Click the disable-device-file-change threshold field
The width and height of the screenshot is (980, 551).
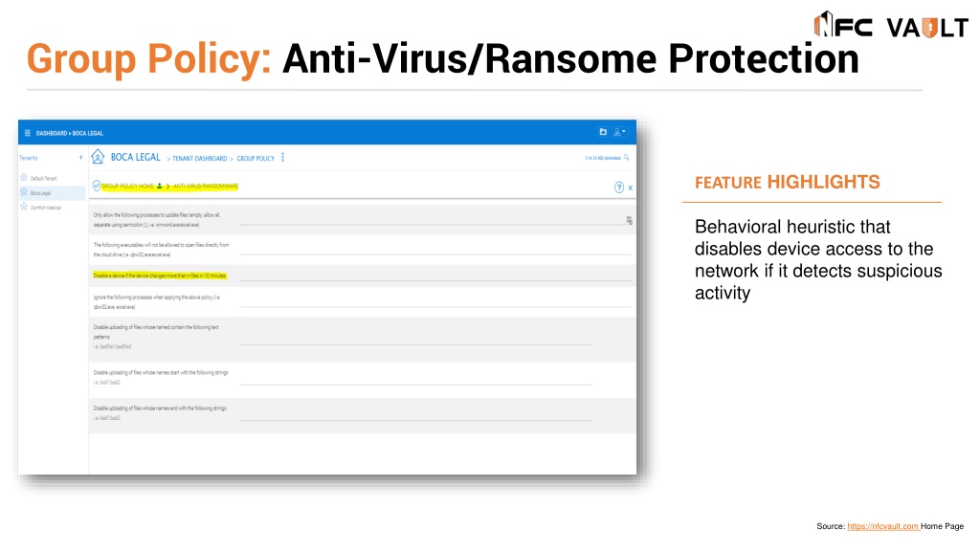tap(435, 275)
